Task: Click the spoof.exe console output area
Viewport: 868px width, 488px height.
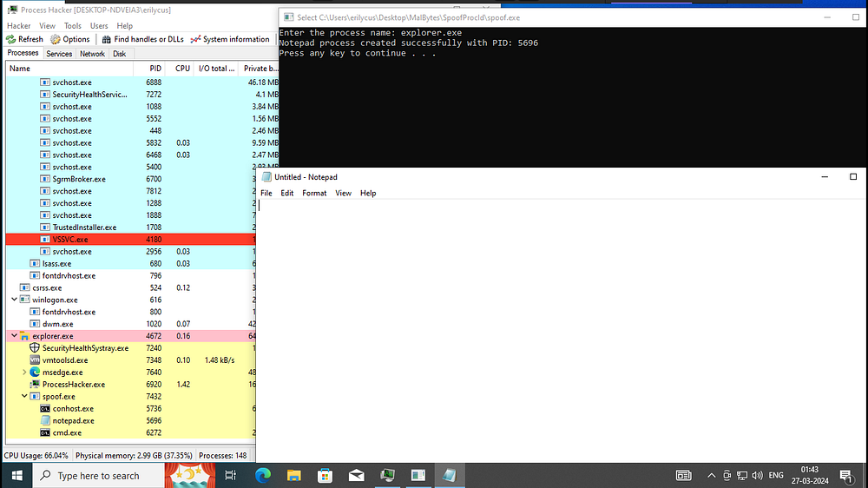Action: [573, 97]
